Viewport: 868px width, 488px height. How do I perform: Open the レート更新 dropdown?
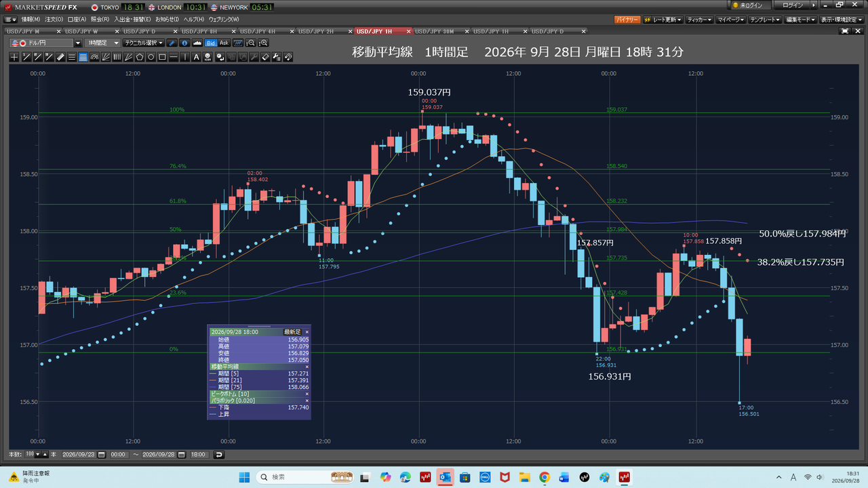tap(663, 20)
